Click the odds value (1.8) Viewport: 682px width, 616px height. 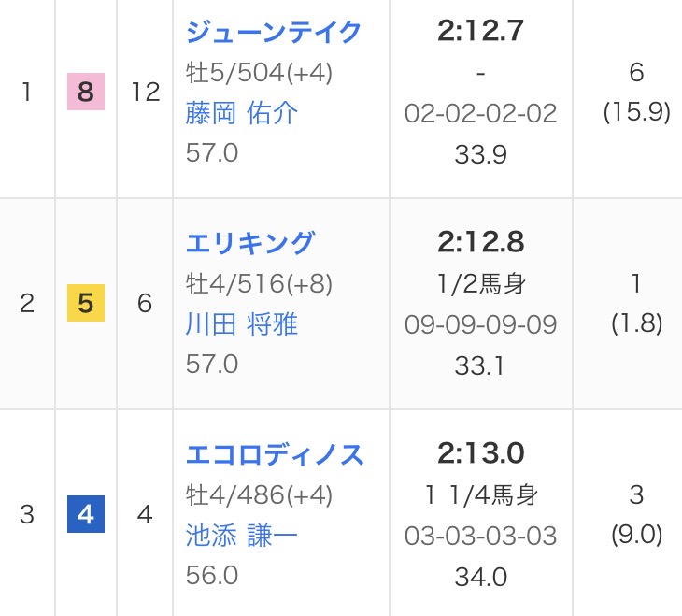[x=636, y=323]
